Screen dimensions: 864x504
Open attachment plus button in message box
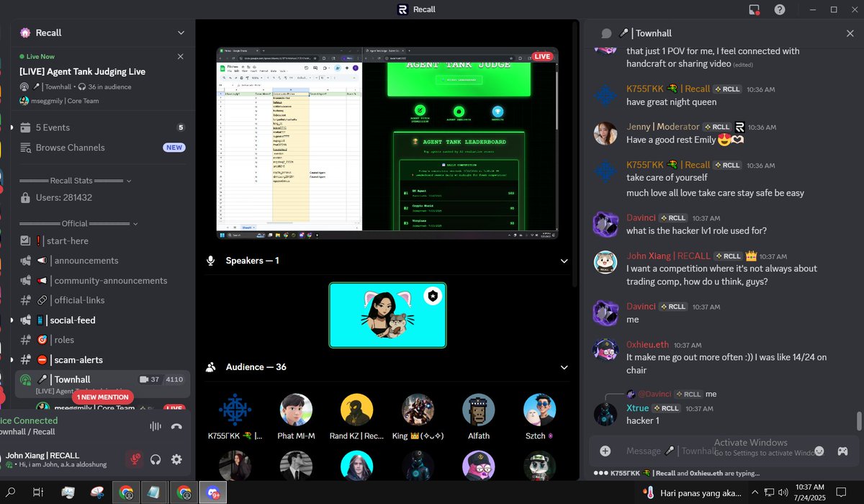point(606,451)
